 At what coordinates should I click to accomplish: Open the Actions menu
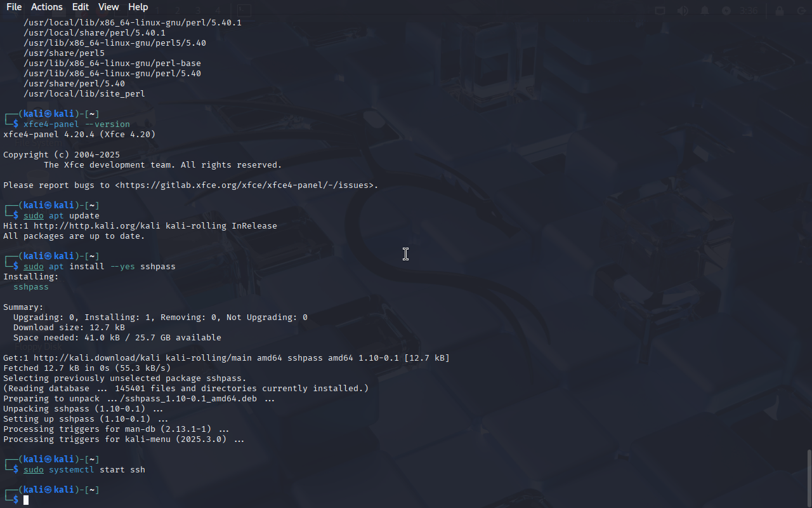tap(47, 7)
